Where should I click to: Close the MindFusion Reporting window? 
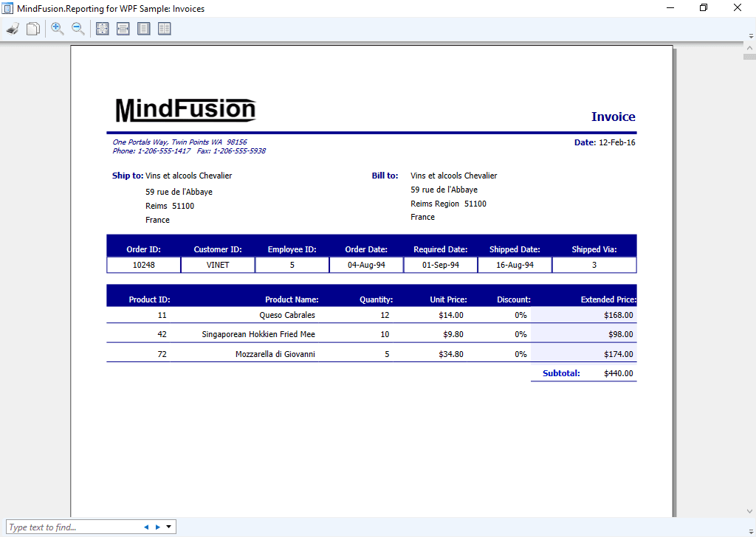pos(738,7)
